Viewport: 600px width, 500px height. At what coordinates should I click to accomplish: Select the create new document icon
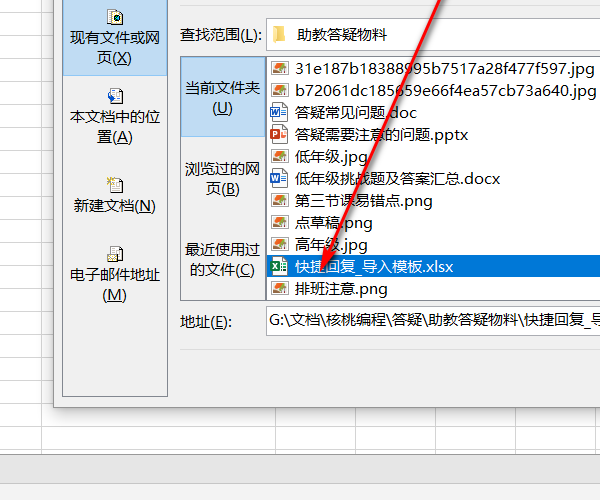pyautogui.click(x=115, y=185)
